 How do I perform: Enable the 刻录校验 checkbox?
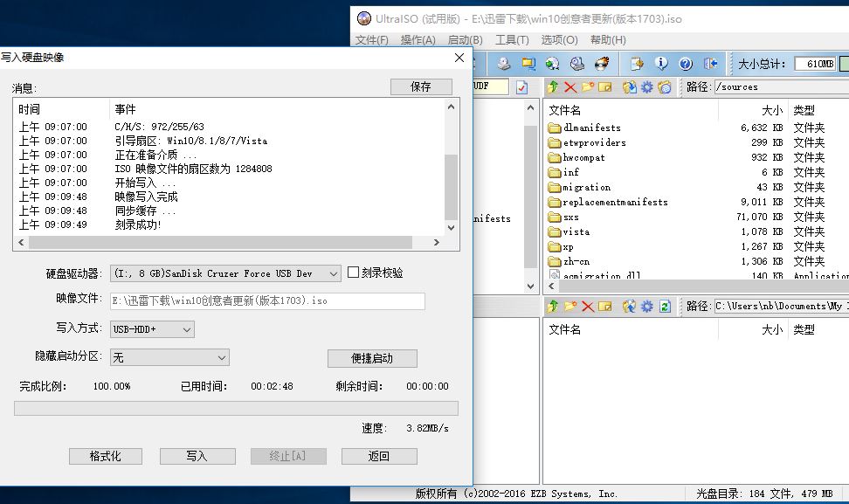pyautogui.click(x=353, y=273)
